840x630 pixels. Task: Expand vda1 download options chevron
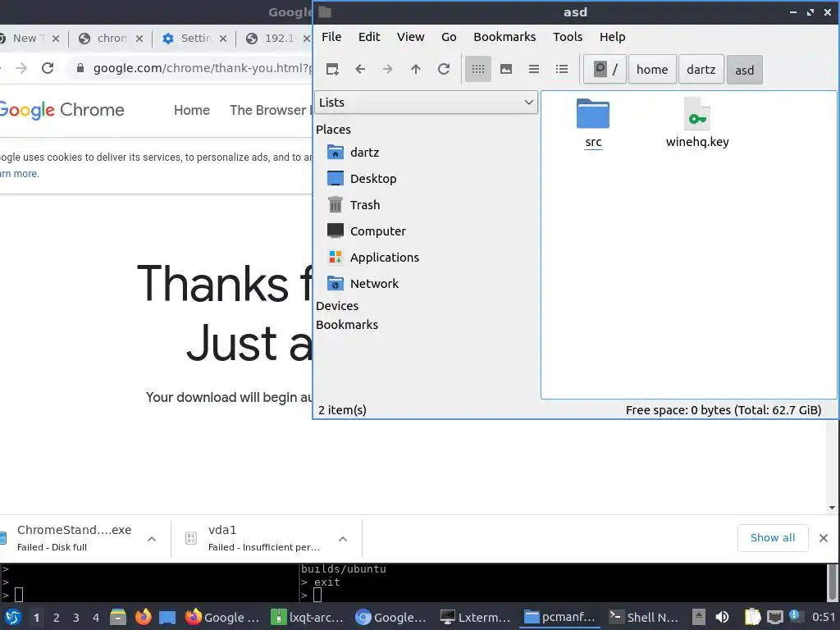tap(343, 539)
